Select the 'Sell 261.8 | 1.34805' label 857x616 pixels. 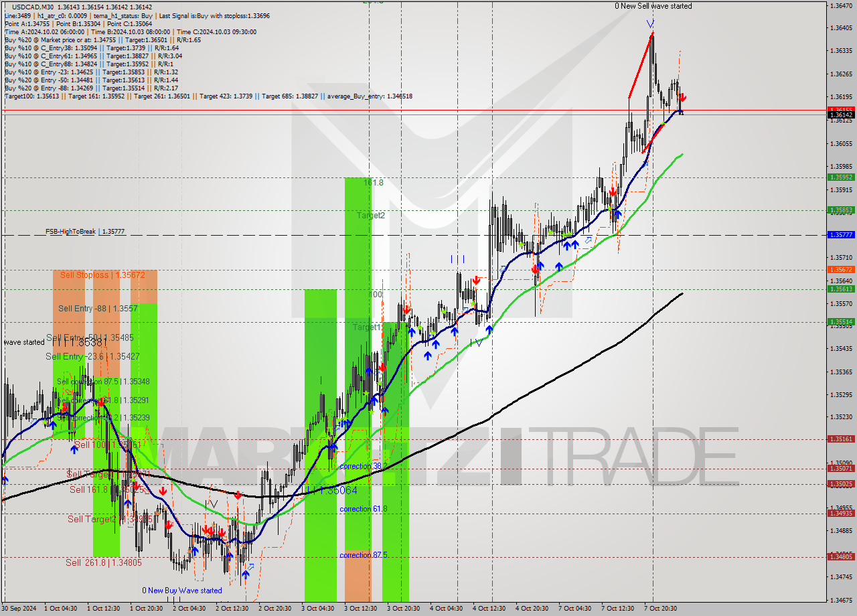point(104,563)
